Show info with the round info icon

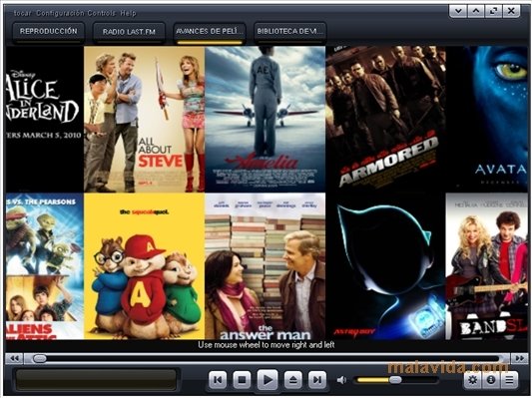click(x=491, y=380)
